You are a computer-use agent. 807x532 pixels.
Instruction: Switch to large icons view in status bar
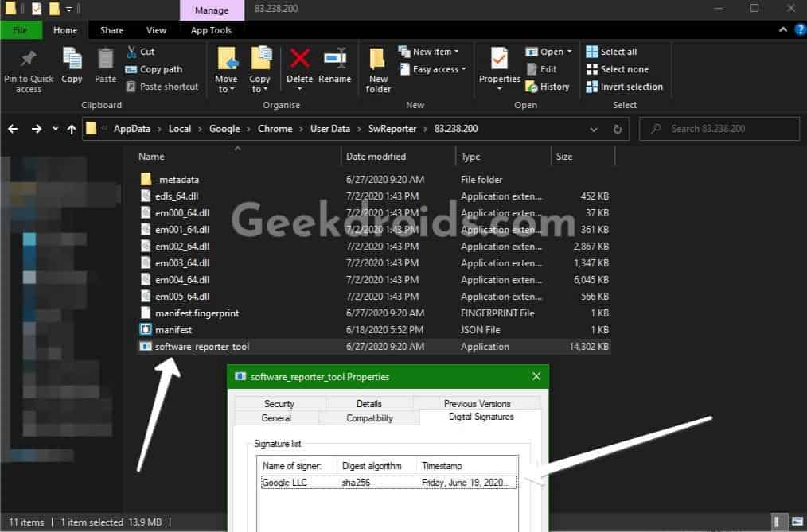(x=797, y=522)
